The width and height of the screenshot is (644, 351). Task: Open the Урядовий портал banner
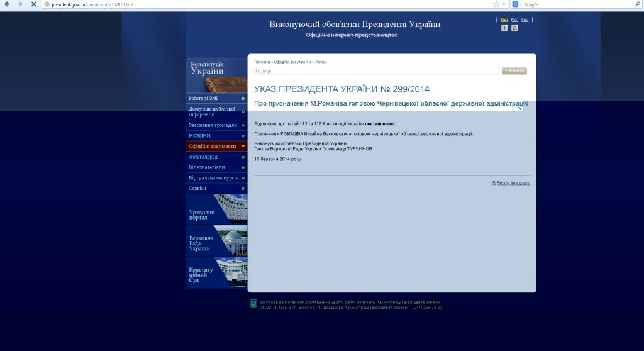tap(216, 209)
